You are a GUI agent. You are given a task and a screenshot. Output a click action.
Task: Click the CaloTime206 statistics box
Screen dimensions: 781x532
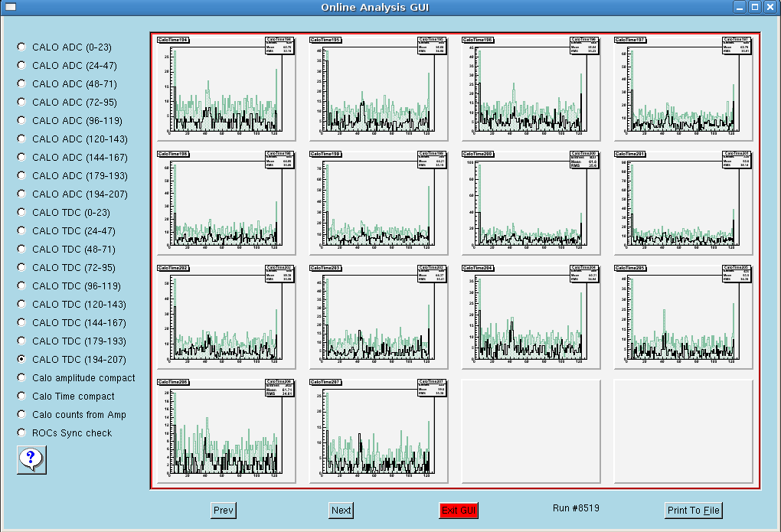point(279,387)
